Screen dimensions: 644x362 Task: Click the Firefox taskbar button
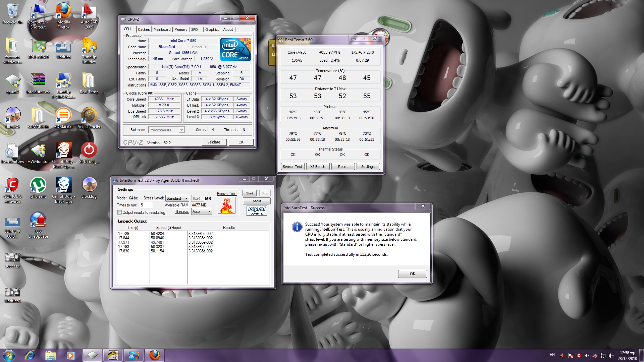154,355
